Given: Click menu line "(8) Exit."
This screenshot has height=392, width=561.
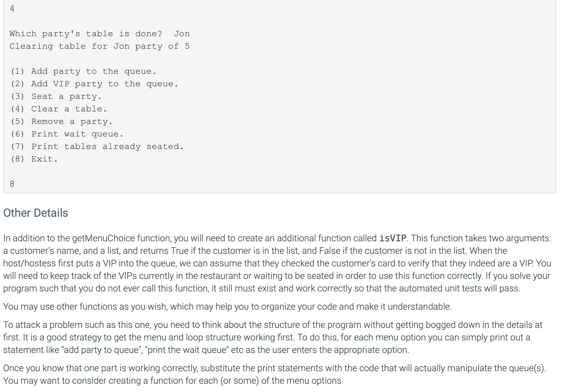Looking at the screenshot, I should (34, 159).
